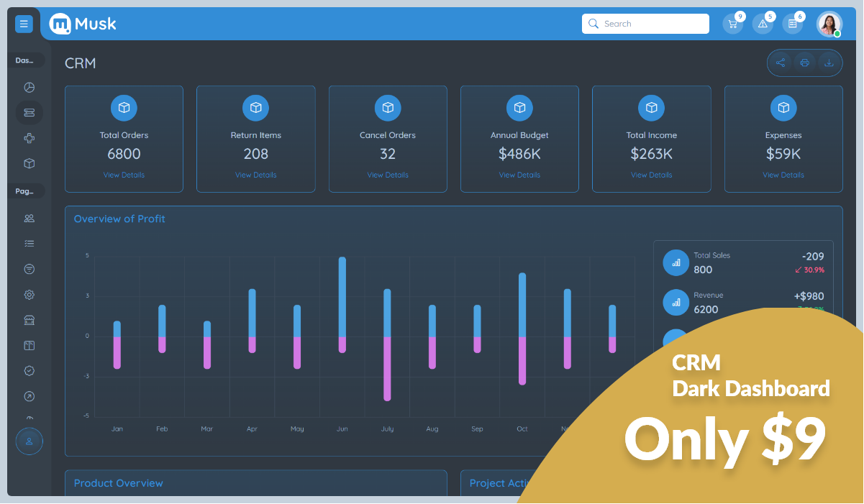Toggle the sidebar with the hamburger button
The height and width of the screenshot is (504, 864).
(24, 24)
